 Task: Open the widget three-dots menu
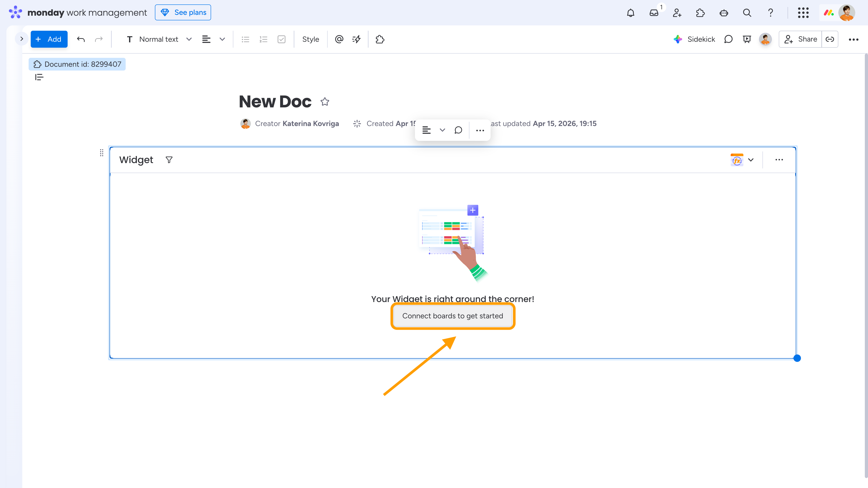pyautogui.click(x=779, y=160)
